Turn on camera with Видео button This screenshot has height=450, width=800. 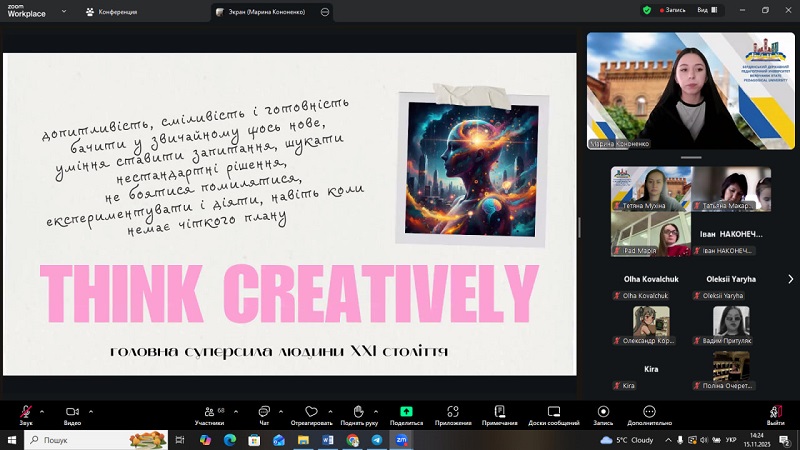(72, 411)
